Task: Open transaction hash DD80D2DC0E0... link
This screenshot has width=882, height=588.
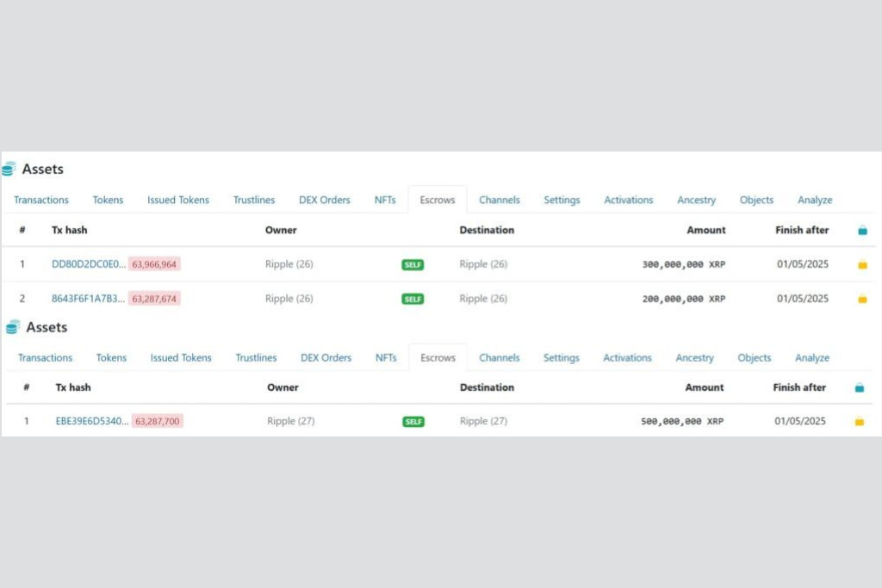Action: click(89, 264)
